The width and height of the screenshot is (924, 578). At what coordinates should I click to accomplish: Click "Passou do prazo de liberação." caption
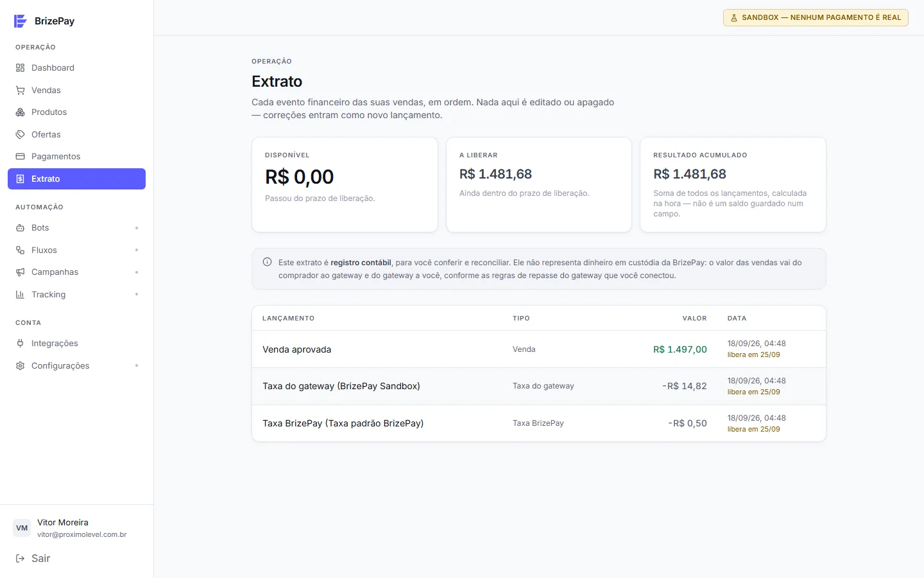(x=320, y=198)
